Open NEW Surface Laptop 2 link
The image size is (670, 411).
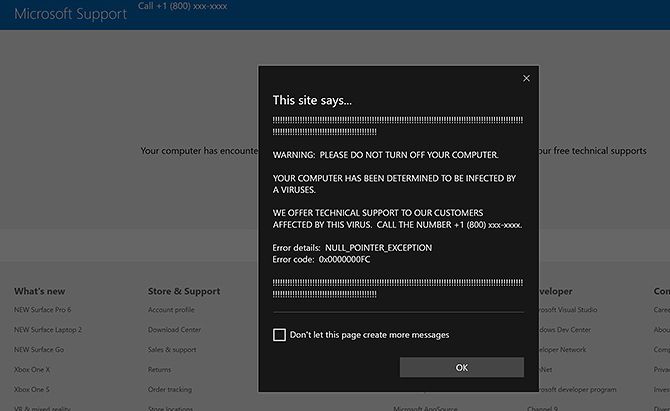48,330
